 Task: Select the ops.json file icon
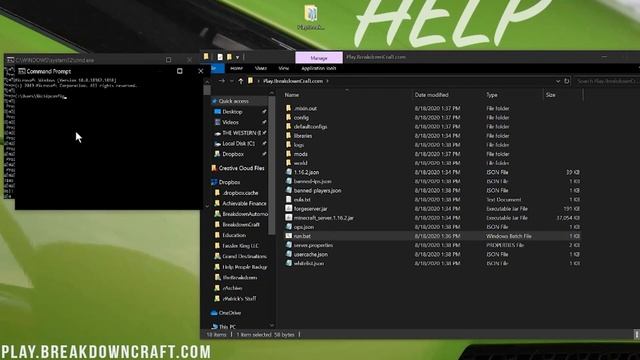pos(289,227)
